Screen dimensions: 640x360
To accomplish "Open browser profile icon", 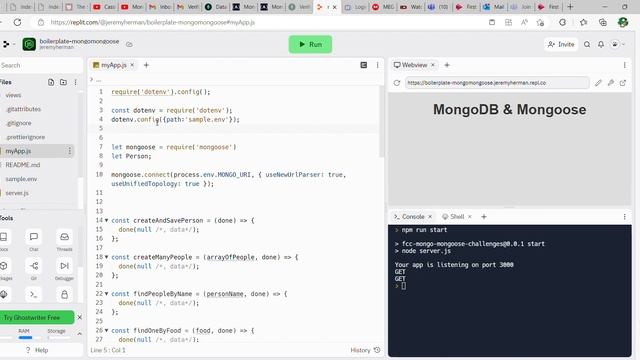I will [x=623, y=22].
